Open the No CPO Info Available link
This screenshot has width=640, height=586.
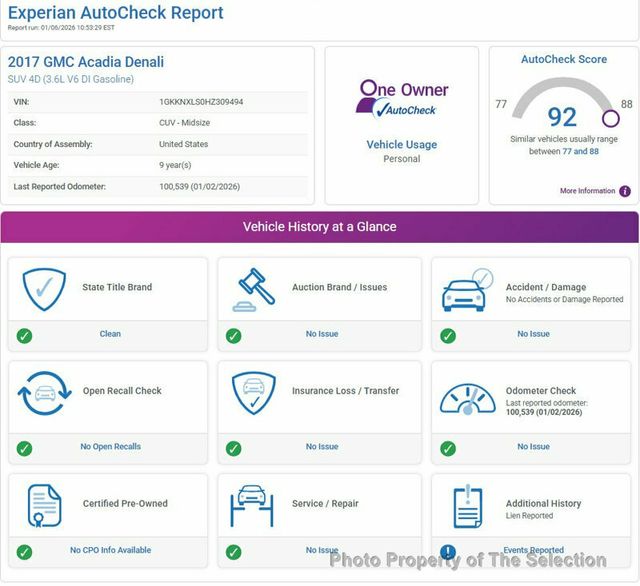[110, 551]
